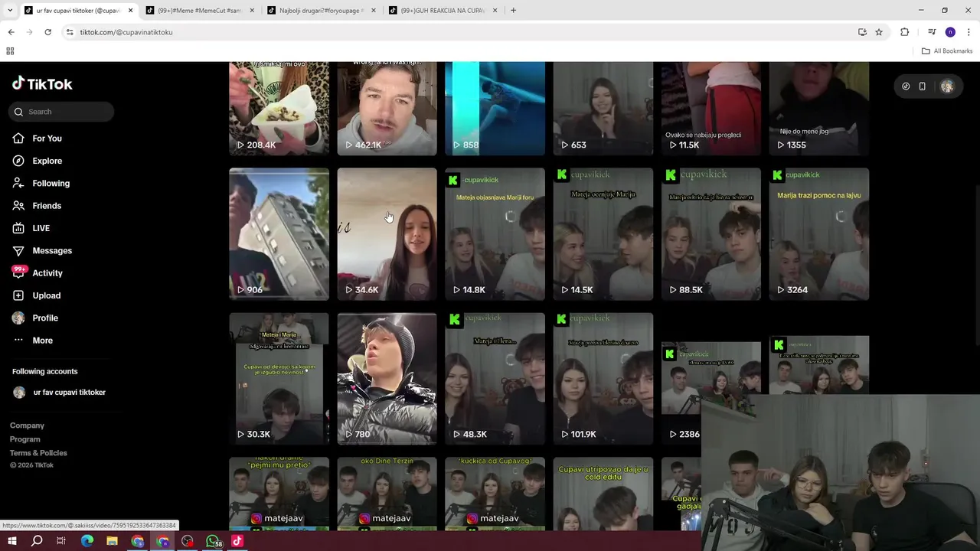Open the video with 101.9K views
980x551 pixels.
pos(603,379)
